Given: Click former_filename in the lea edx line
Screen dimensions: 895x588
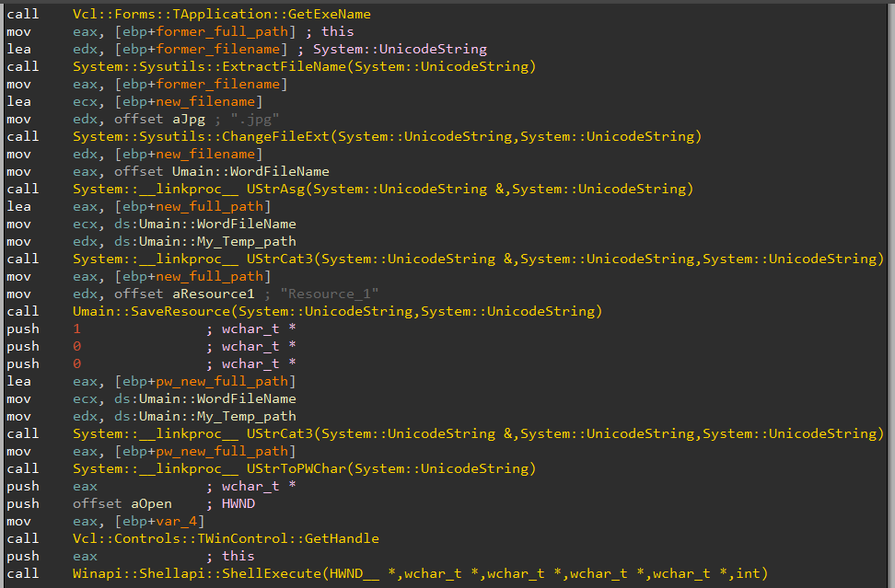Looking at the screenshot, I should 218,49.
